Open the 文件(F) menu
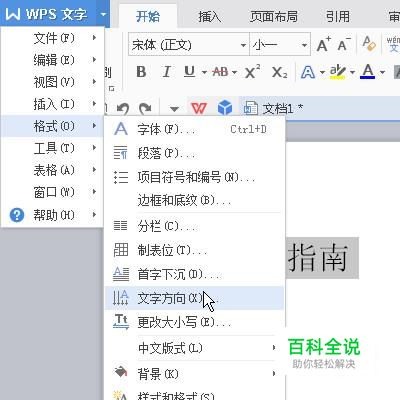 click(53, 38)
